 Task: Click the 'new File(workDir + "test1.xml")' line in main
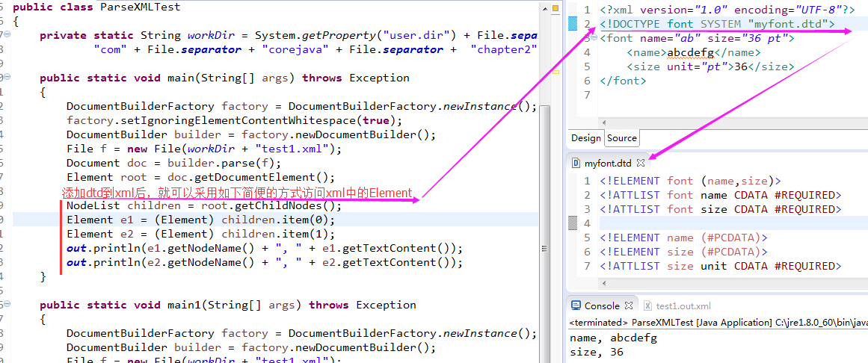pos(204,149)
